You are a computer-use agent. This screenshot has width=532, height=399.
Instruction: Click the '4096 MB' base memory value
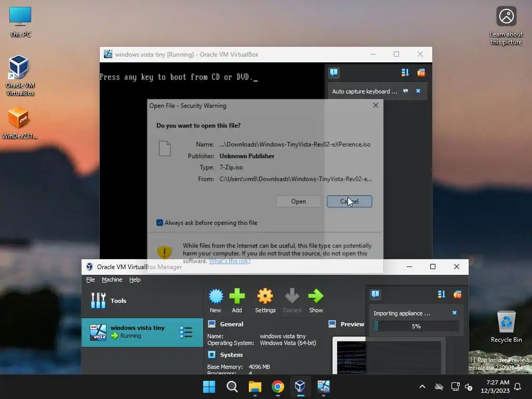pos(259,367)
